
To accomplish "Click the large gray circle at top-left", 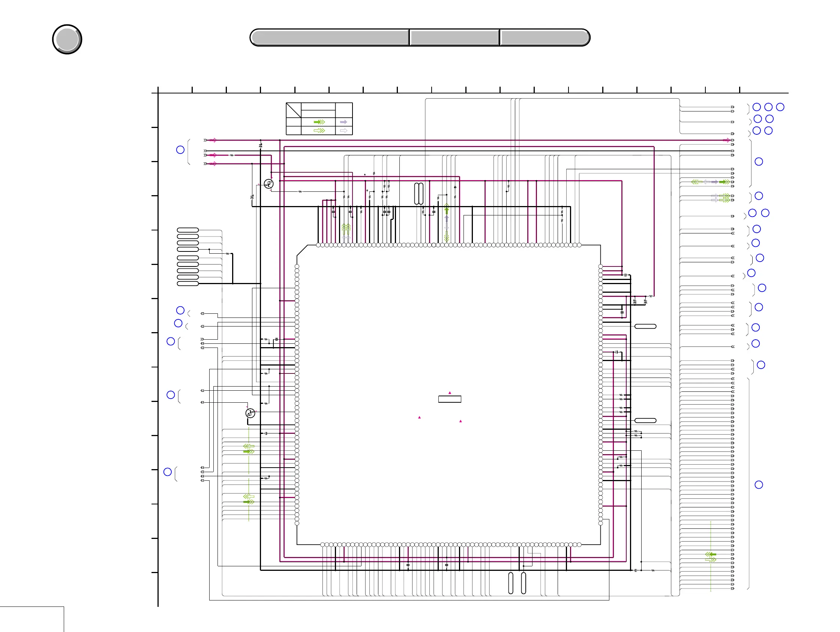I will coord(67,39).
